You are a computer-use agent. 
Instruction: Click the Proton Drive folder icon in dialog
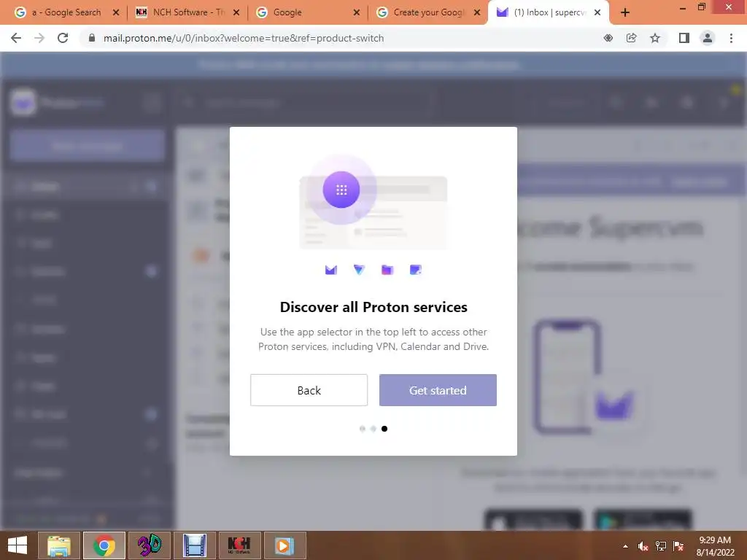[x=387, y=270]
